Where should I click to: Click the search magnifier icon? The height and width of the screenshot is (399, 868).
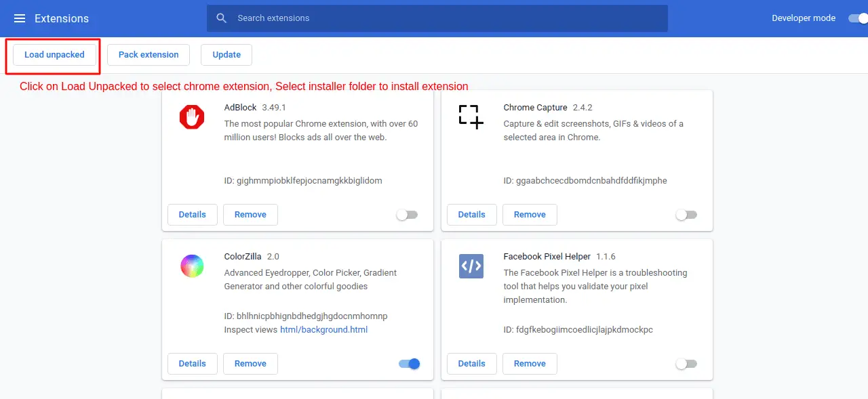click(x=222, y=18)
